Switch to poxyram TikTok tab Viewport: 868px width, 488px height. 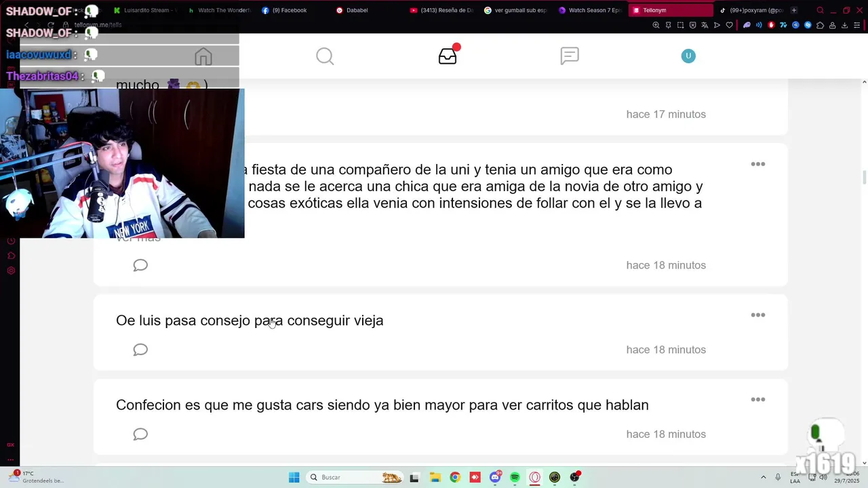[751, 10]
